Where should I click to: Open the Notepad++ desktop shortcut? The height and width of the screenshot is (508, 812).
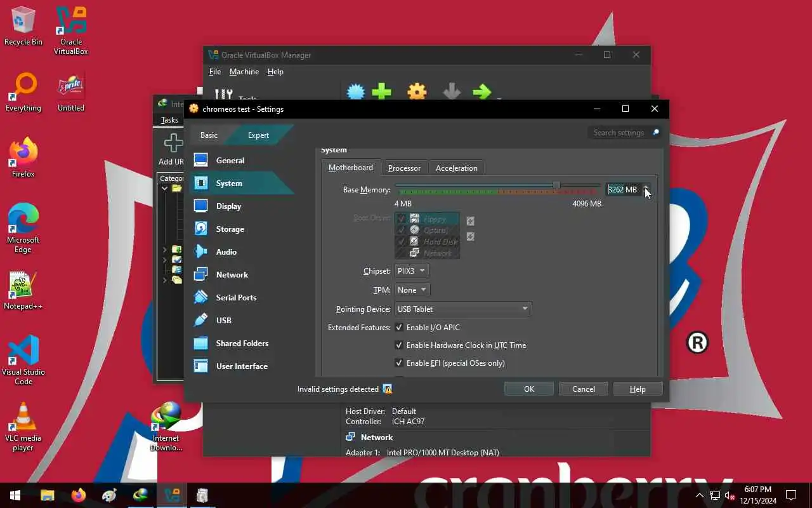[x=23, y=291]
